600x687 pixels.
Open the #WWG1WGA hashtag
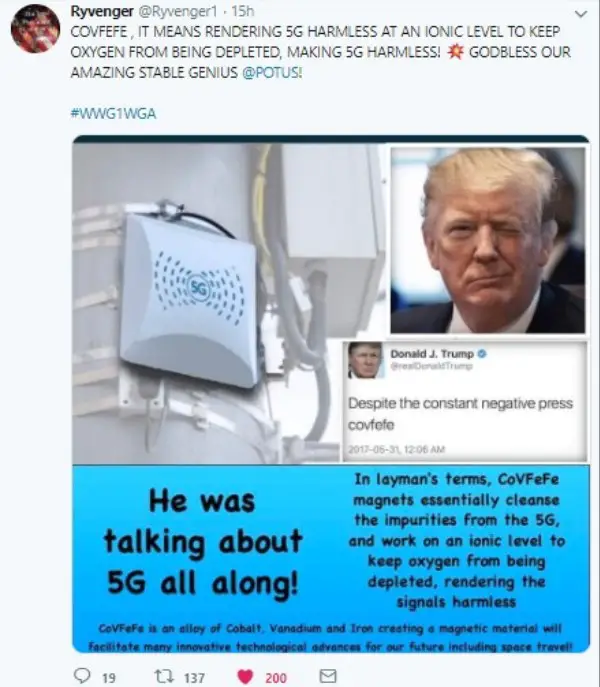[x=113, y=114]
